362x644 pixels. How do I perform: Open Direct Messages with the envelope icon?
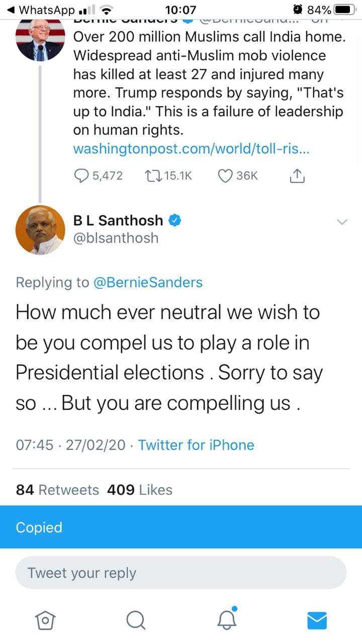click(317, 620)
